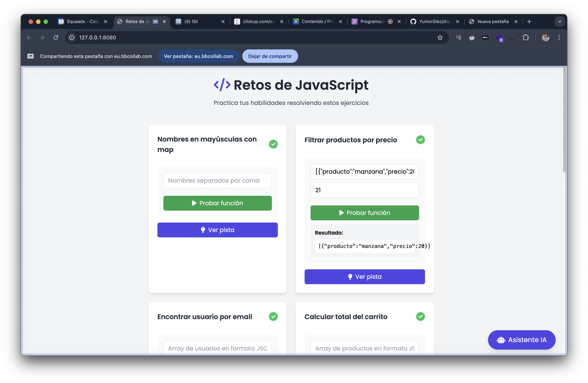Expand the tab search dropdown chevron
Viewport: 588px width, 383px height.
559,22
